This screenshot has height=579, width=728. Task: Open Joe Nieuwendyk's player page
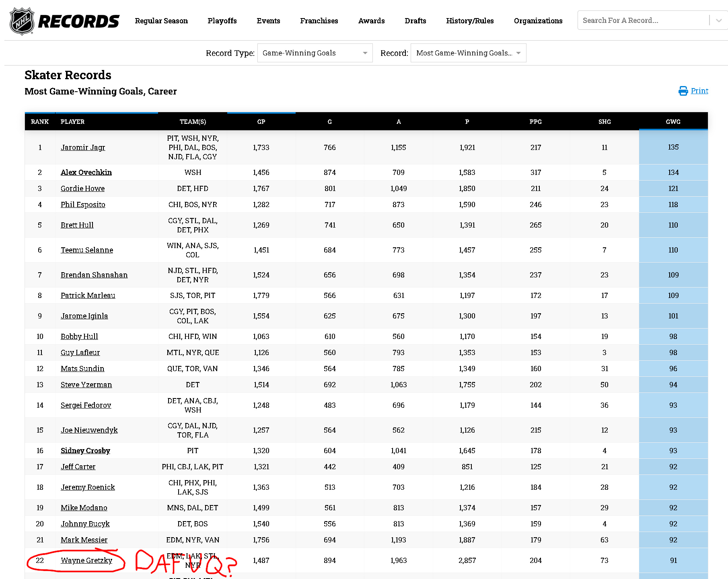click(89, 430)
